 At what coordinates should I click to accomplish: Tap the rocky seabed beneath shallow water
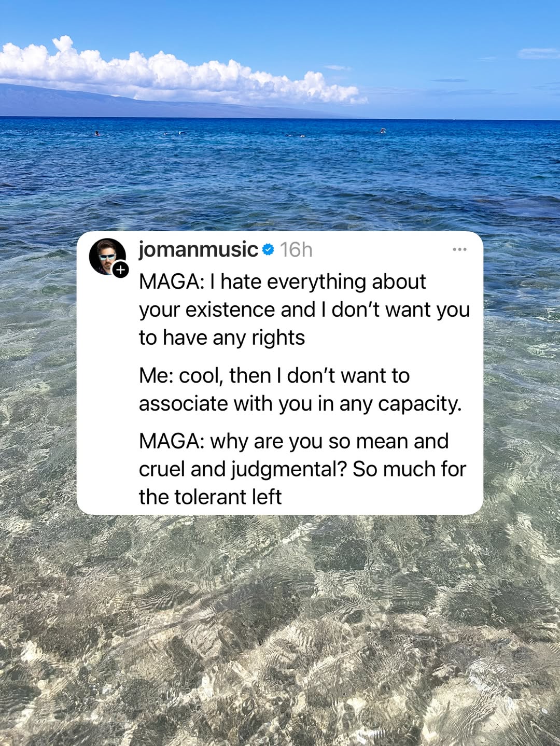pyautogui.click(x=280, y=632)
